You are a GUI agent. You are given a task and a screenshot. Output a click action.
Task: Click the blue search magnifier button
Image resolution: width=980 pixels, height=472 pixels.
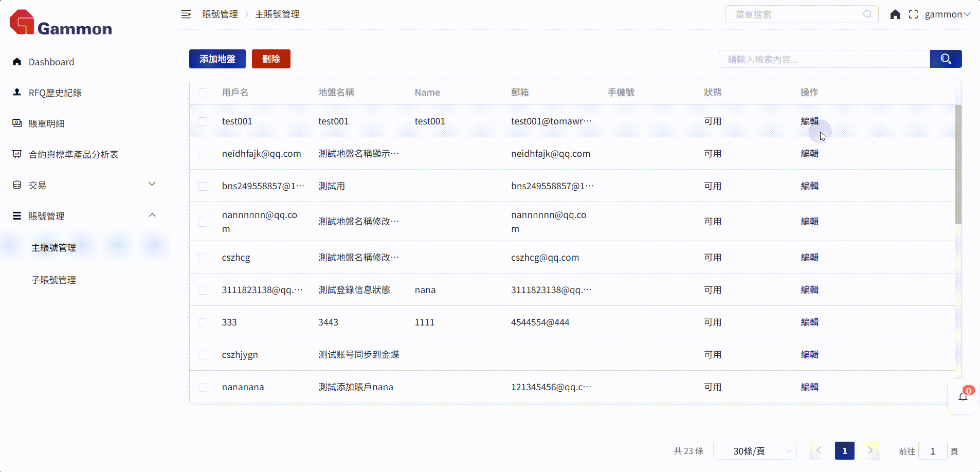946,59
